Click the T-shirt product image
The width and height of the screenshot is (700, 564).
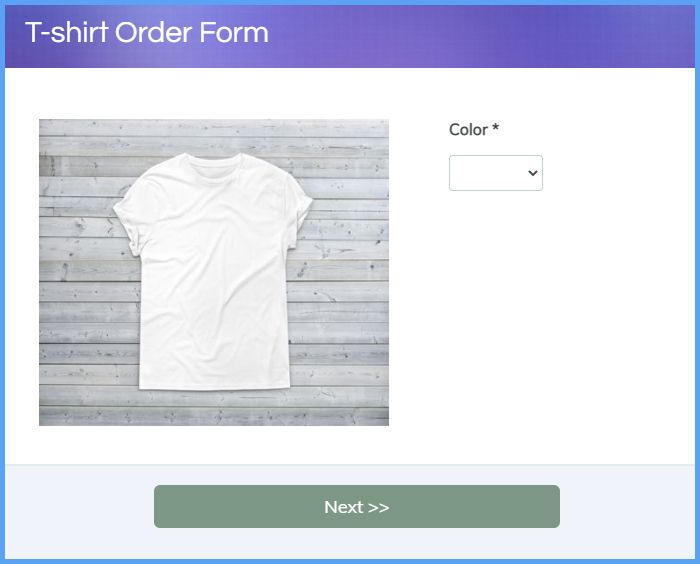[x=214, y=272]
